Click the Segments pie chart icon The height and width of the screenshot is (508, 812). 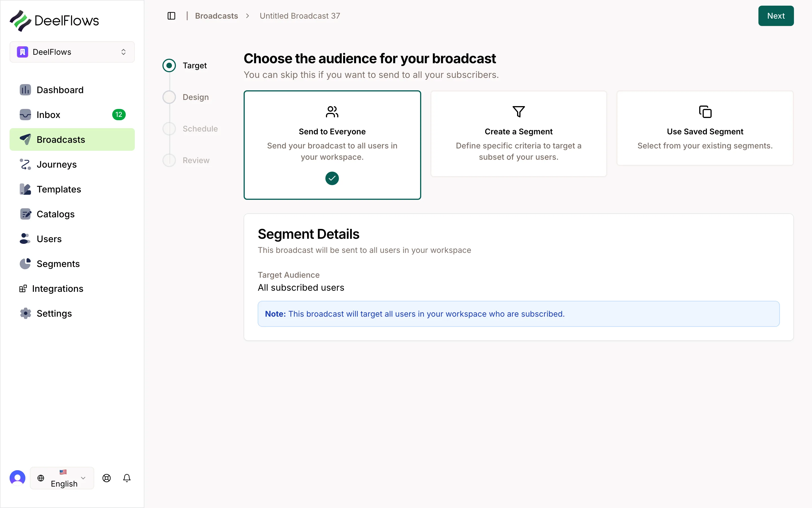[25, 264]
